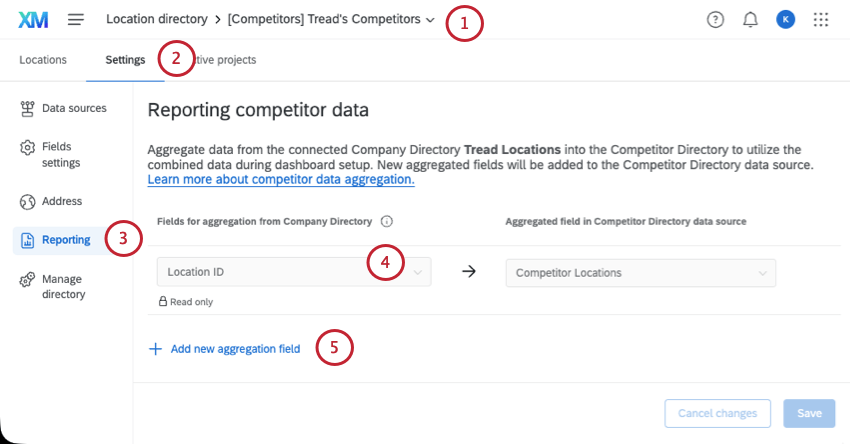Viewport: 850px width, 444px height.
Task: Open the app switcher grid icon
Action: pos(821,19)
